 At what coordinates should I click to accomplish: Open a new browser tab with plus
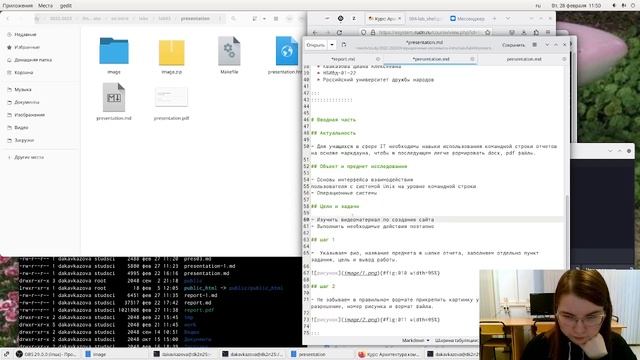click(494, 18)
